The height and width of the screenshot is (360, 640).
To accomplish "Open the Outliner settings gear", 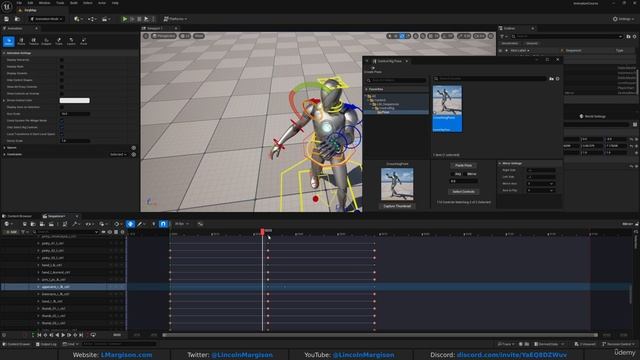I will coord(634,36).
